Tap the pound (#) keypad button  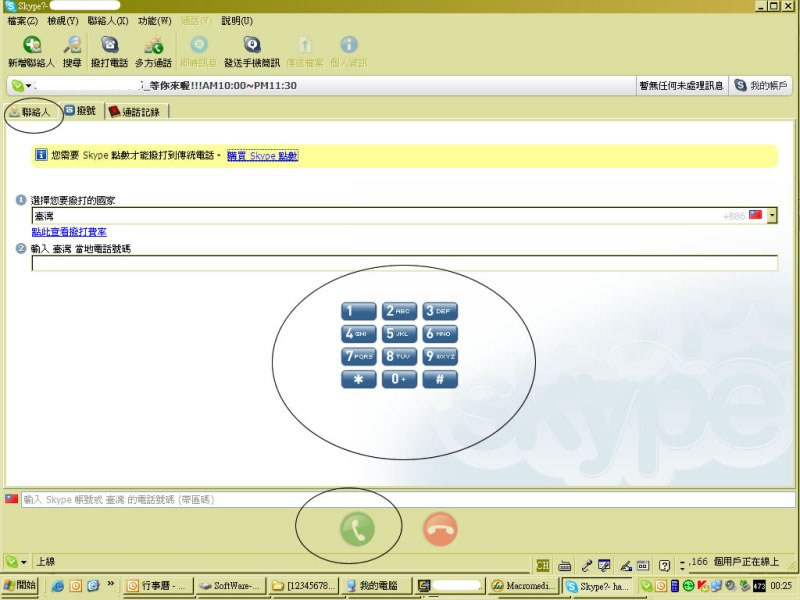coord(440,379)
